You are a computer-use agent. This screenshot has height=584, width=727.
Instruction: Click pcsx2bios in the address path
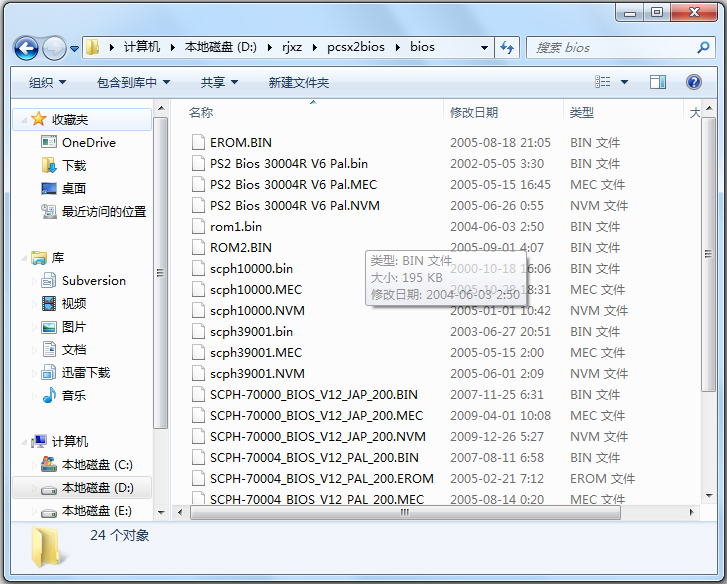(356, 47)
